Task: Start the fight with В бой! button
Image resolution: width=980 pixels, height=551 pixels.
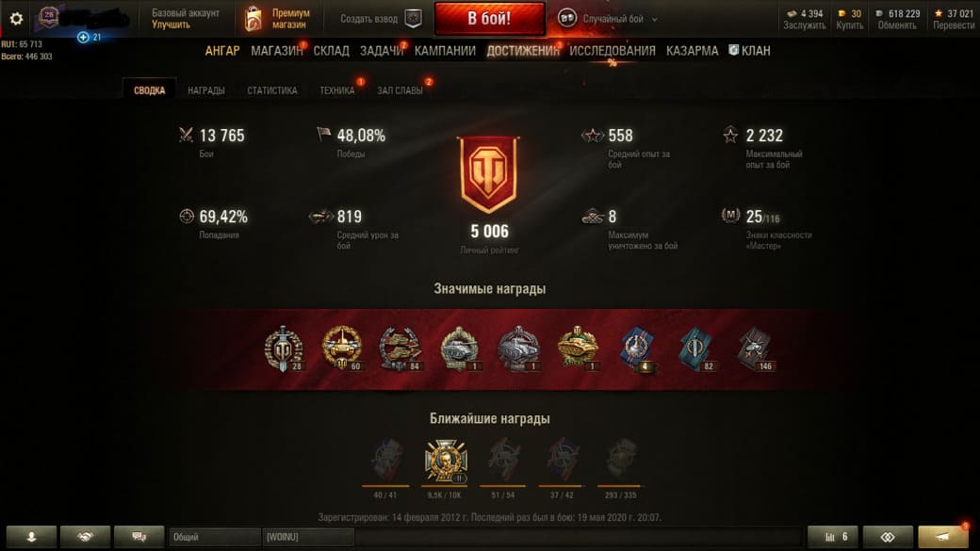Action: point(489,19)
